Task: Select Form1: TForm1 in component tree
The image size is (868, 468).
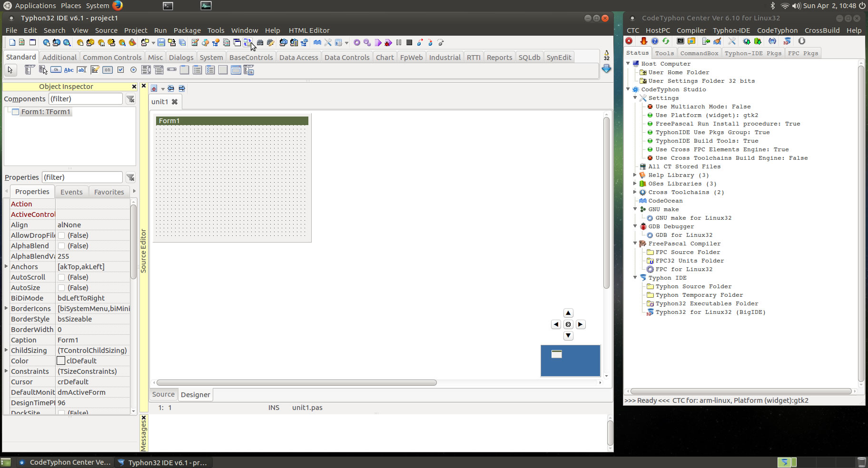Action: tap(45, 112)
